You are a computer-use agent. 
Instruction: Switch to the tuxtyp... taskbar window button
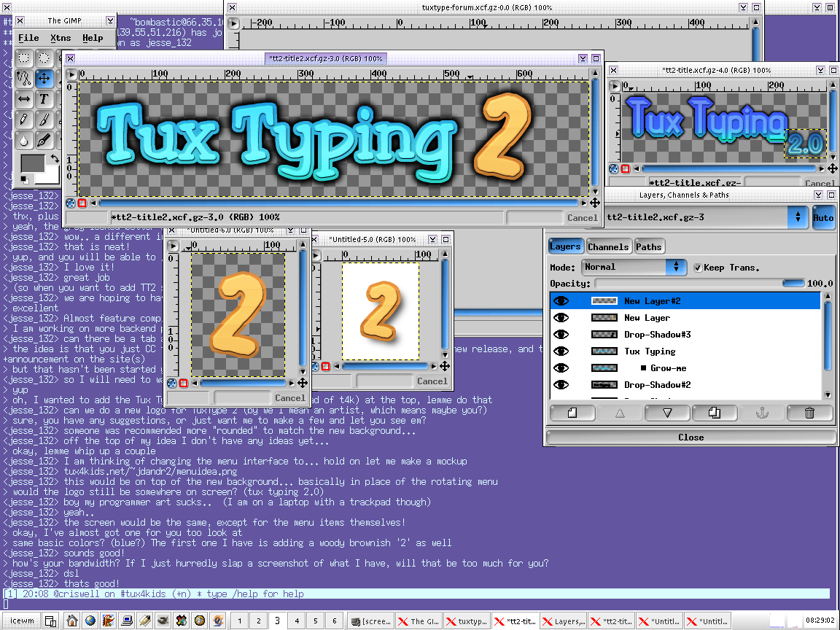coord(467,621)
